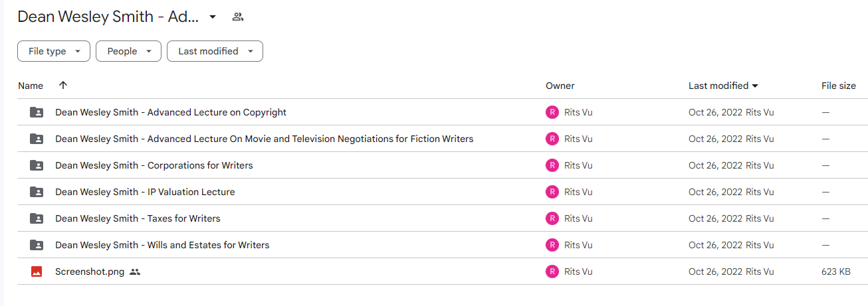Image resolution: width=868 pixels, height=306 pixels.
Task: Click the File size column header
Action: click(839, 86)
